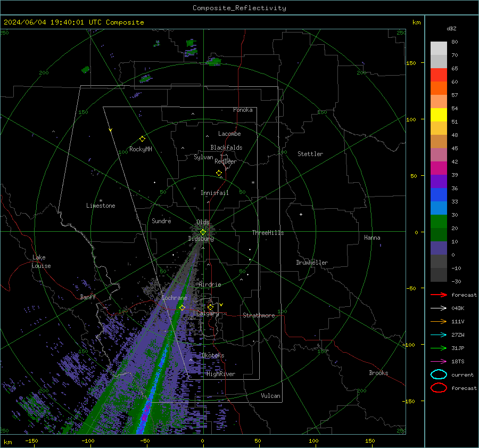Select the blue swatch between 36 and 33 dBZ
The width and height of the screenshot is (479, 448).
(439, 194)
